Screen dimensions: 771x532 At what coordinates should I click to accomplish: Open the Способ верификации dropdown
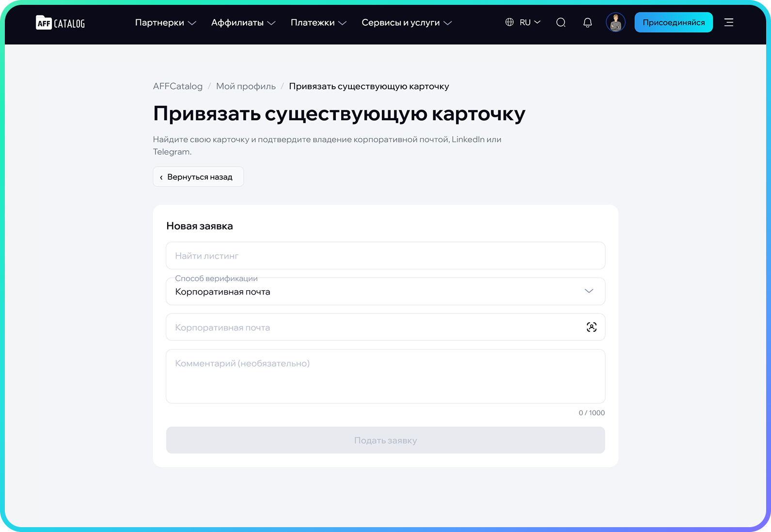click(385, 291)
